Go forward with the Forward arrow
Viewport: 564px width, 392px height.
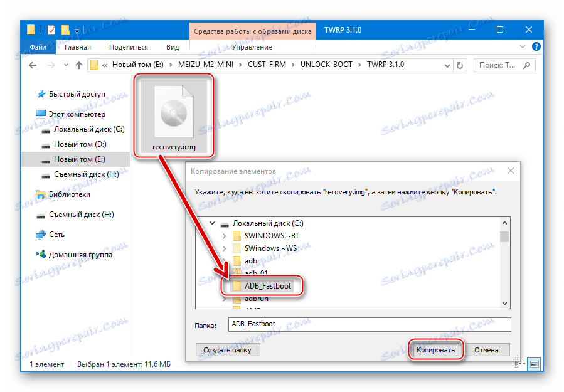51,65
